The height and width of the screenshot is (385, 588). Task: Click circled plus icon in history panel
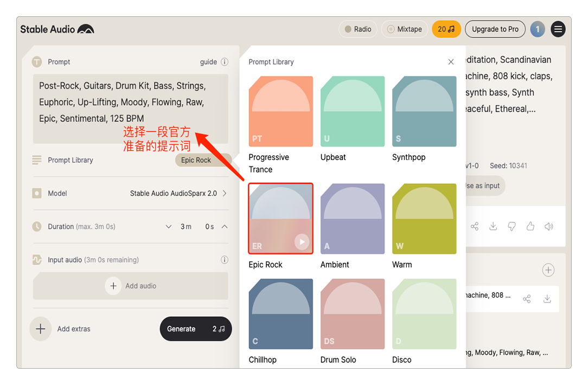click(x=548, y=270)
